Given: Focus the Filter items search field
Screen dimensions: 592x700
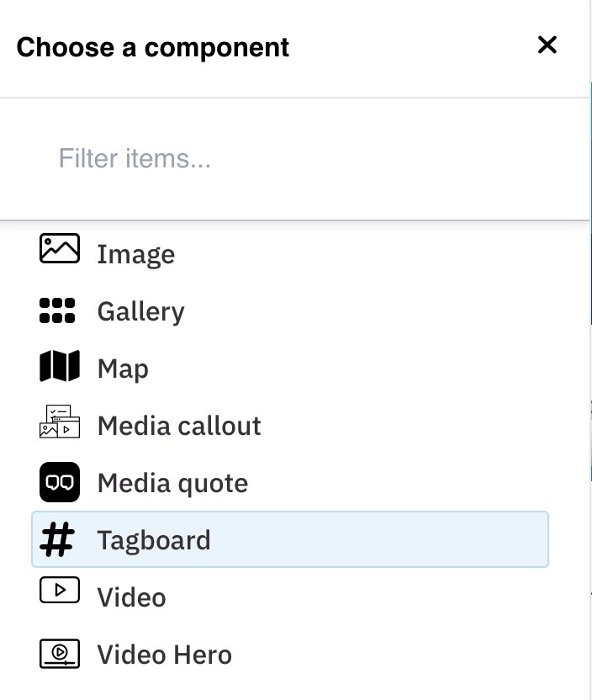Looking at the screenshot, I should [294, 159].
